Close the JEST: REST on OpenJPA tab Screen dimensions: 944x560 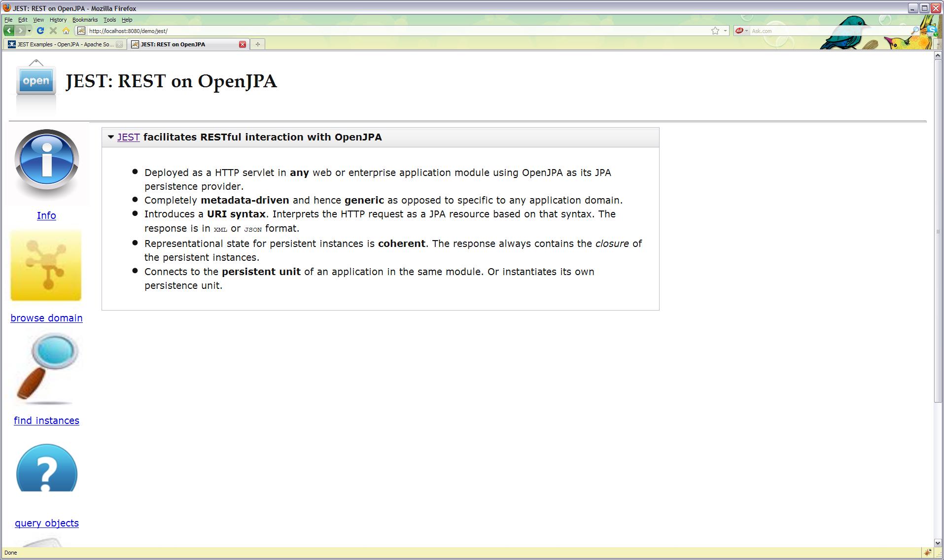click(243, 44)
